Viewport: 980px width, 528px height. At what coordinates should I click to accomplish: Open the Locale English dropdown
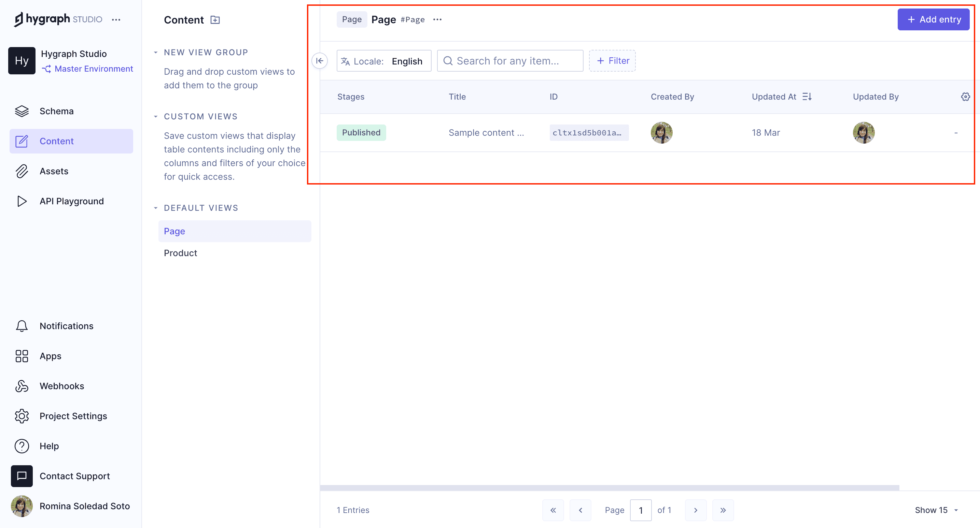[x=384, y=61]
